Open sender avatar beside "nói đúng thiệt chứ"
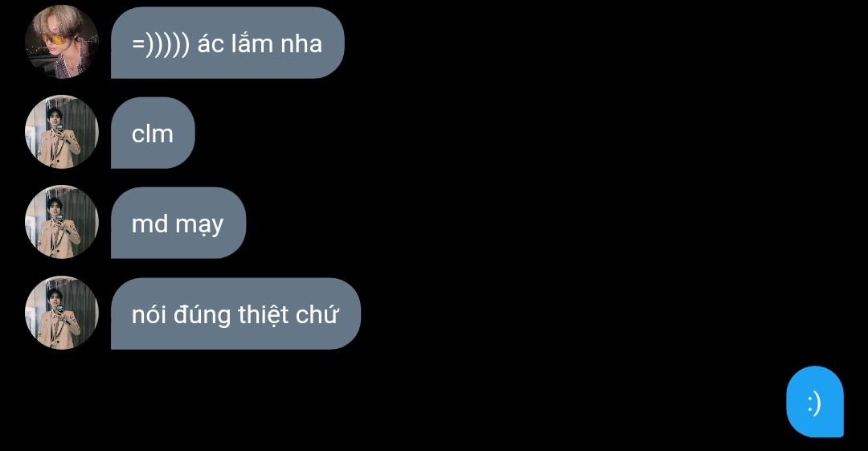The width and height of the screenshot is (868, 451). click(x=61, y=313)
